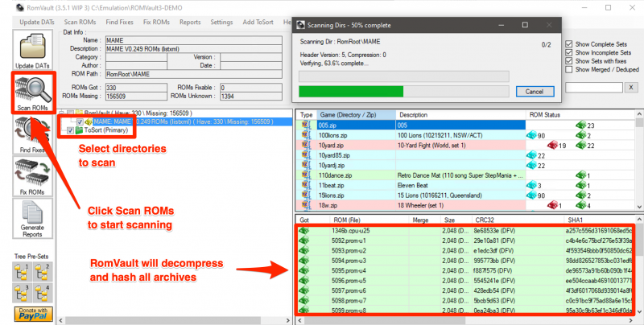Click the type icon for 10yard.zip
This screenshot has width=644, height=325.
[x=306, y=146]
